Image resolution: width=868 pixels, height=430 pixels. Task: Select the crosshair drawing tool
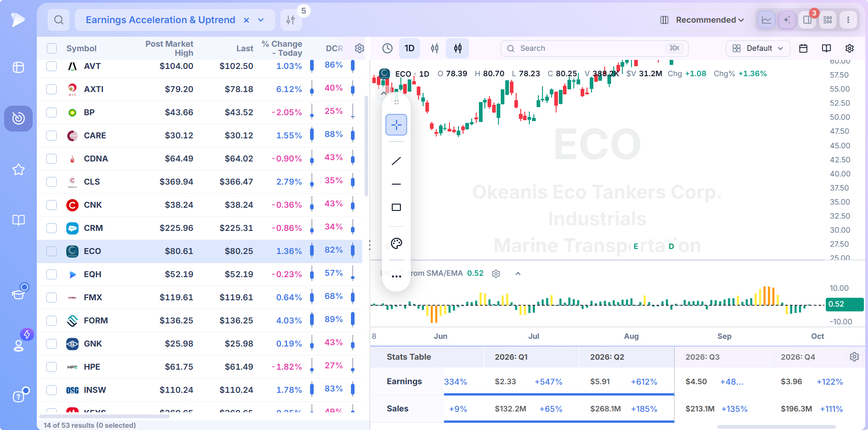tap(396, 125)
